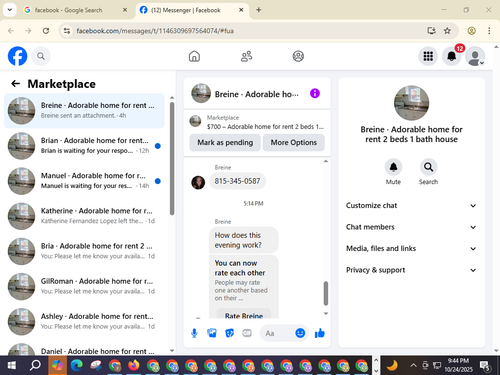Open the Ashley conversation in the list
The width and height of the screenshot is (500, 375).
tap(84, 321)
